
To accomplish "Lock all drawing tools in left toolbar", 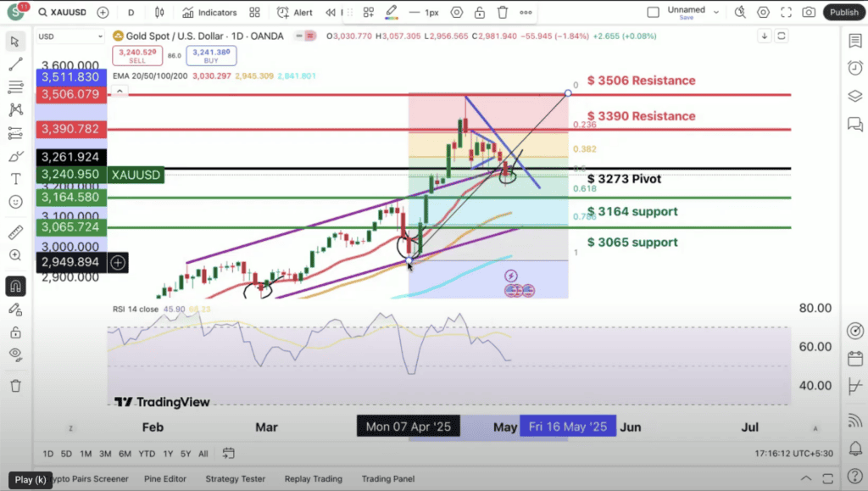I will (15, 332).
